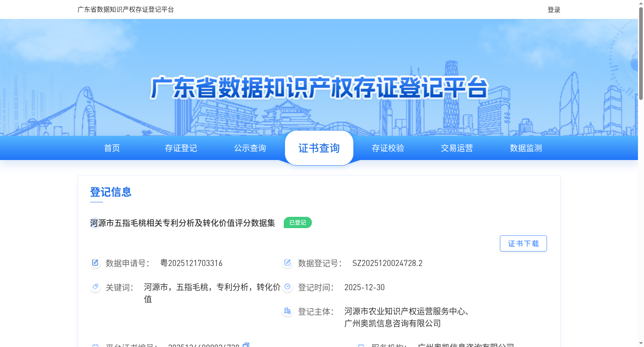The image size is (644, 347).
Task: Click application number 粤2025121703316
Action: [191, 263]
